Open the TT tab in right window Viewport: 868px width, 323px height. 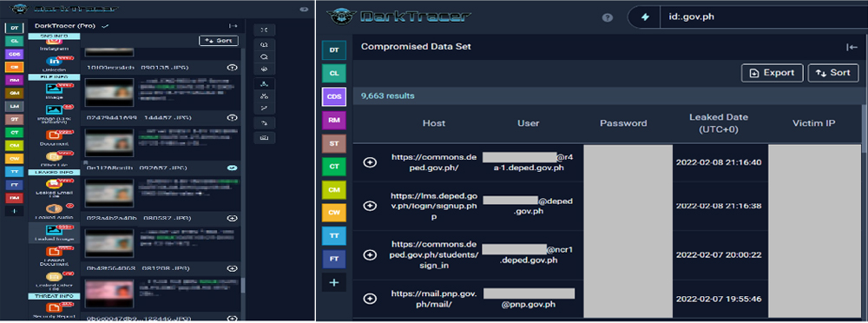[334, 236]
